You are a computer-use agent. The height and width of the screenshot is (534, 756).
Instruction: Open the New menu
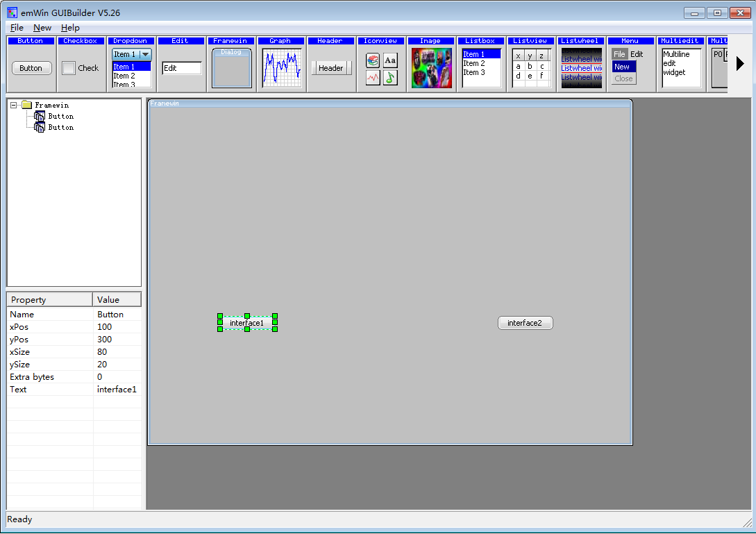(x=42, y=28)
